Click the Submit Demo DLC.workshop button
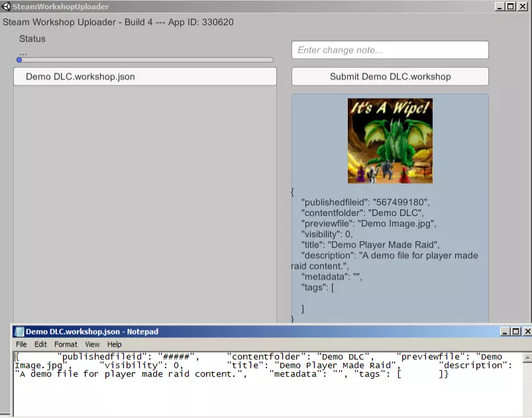Screen dimensions: 532x418 (x=390, y=76)
